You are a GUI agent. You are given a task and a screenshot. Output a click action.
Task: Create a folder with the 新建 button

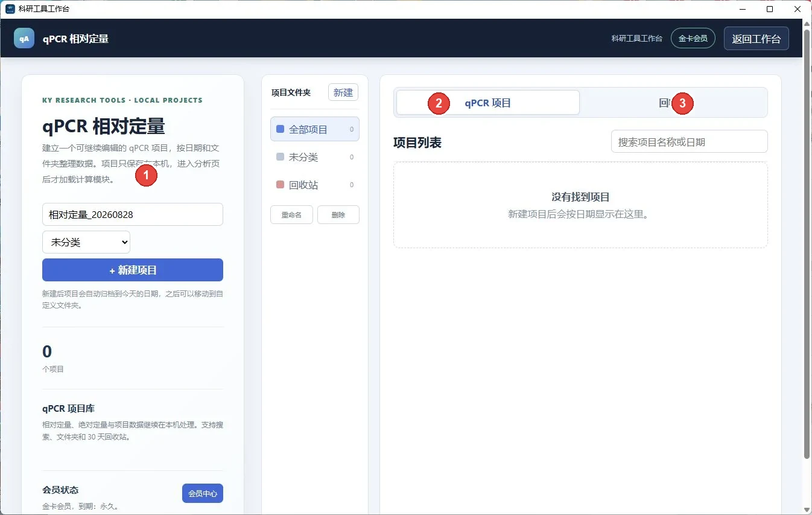click(x=343, y=92)
